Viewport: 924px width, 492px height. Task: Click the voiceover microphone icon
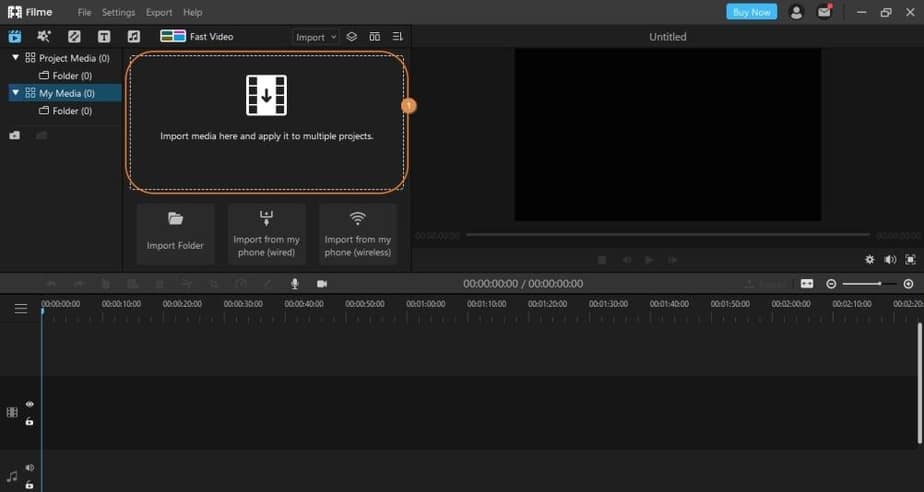coord(295,283)
